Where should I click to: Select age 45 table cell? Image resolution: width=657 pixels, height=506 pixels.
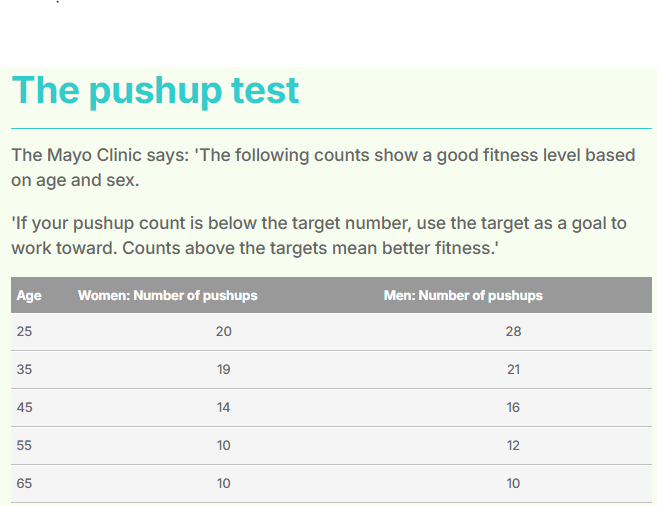tap(24, 407)
